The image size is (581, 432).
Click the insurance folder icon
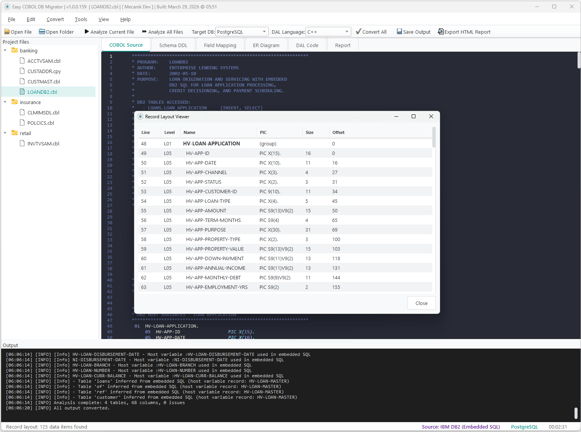click(x=14, y=102)
